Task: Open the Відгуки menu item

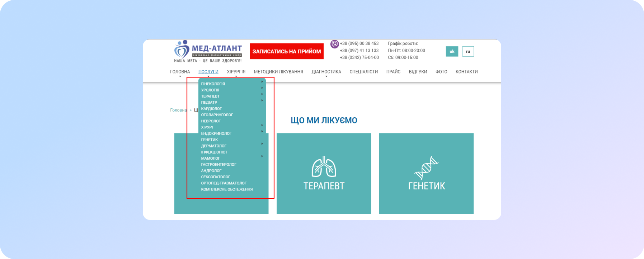Action: (418, 72)
